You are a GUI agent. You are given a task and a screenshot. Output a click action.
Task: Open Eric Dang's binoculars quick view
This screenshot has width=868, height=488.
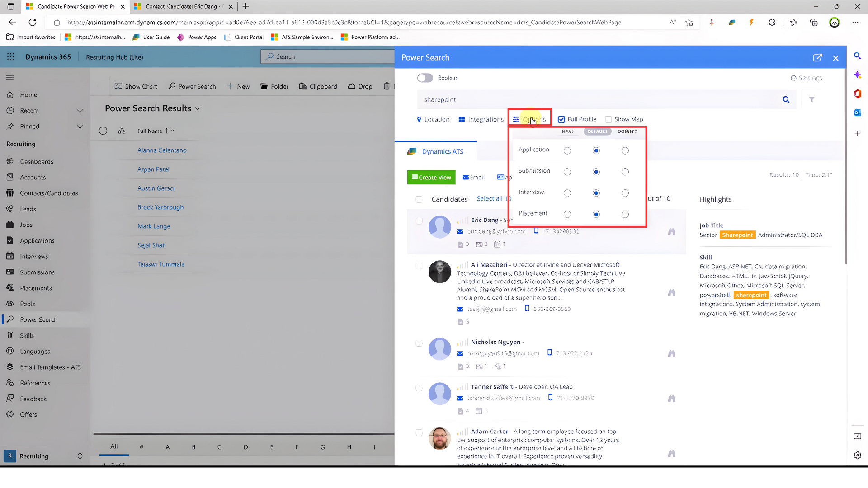tap(672, 231)
